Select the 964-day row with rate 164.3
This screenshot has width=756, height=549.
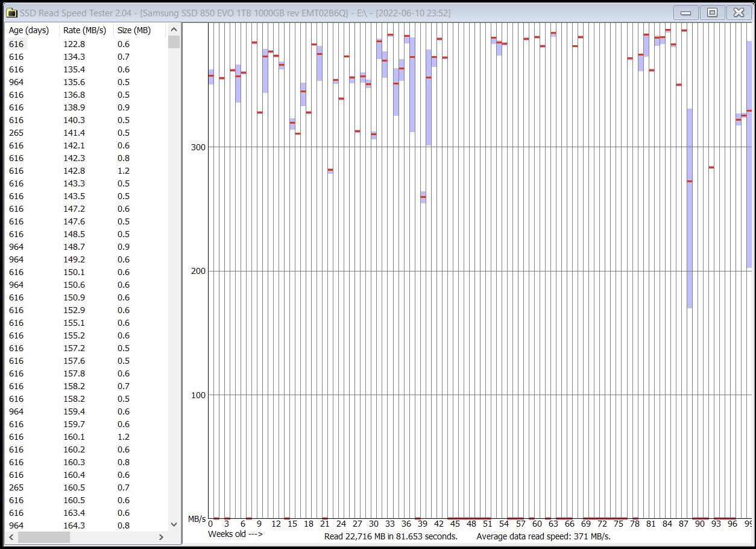(x=86, y=525)
